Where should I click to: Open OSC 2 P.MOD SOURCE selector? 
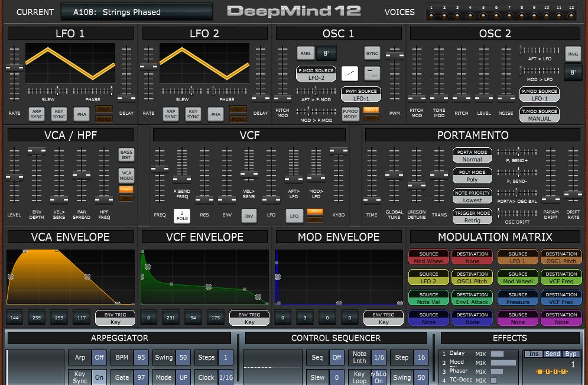[540, 95]
